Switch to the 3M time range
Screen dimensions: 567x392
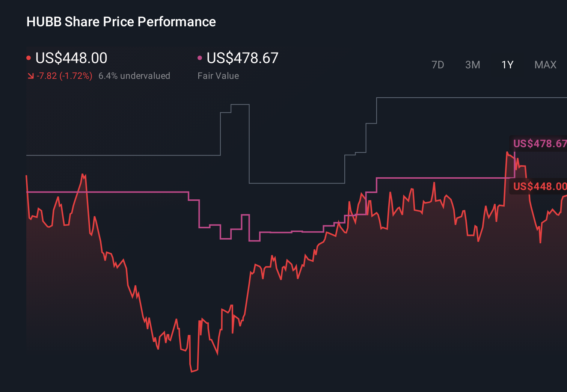click(x=472, y=65)
